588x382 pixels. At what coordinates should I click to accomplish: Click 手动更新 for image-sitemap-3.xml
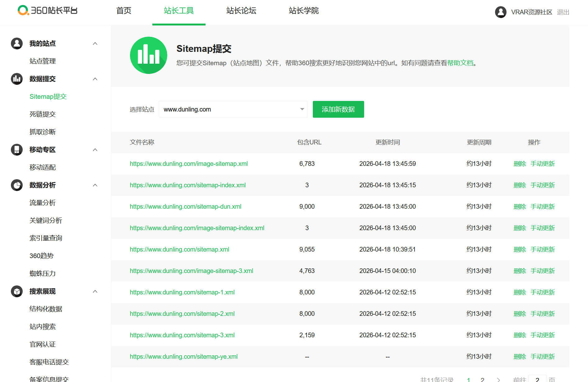(x=543, y=271)
